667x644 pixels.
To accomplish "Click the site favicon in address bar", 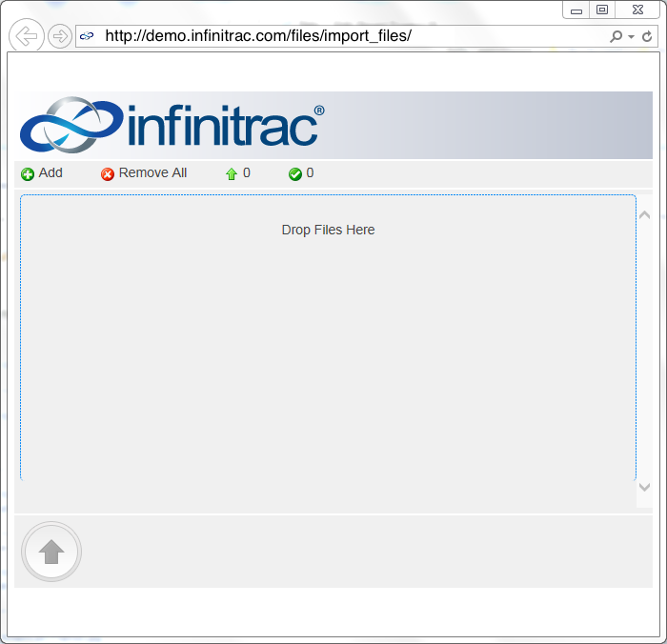I will point(87,36).
